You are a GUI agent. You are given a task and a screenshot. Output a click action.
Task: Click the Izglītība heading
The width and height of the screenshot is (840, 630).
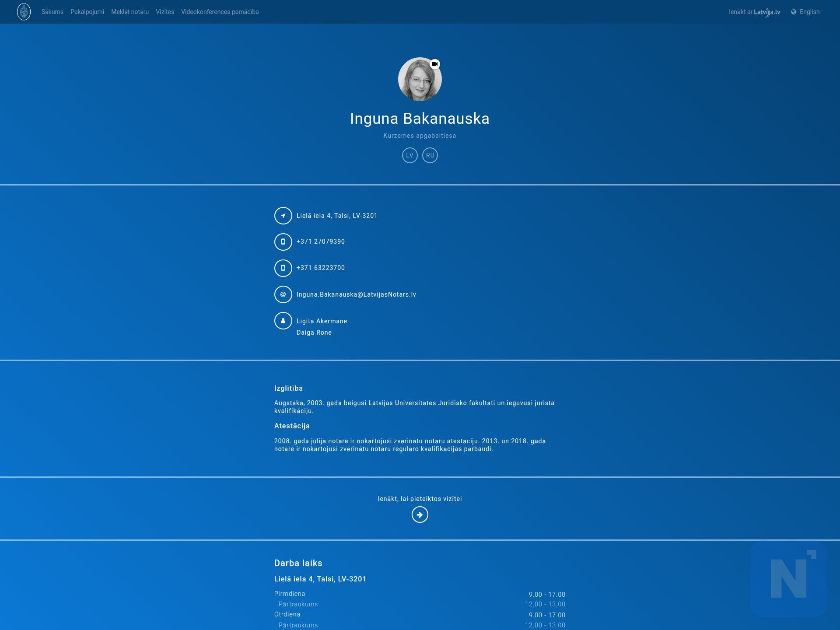pyautogui.click(x=288, y=388)
